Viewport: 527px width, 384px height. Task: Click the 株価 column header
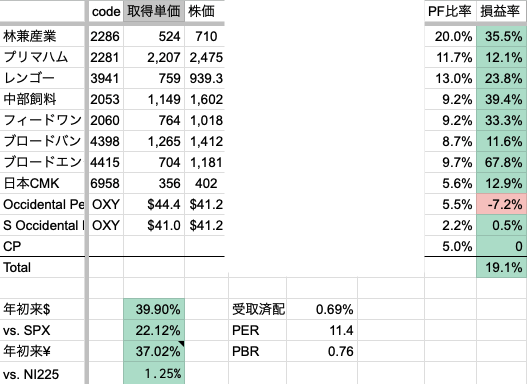[204, 11]
